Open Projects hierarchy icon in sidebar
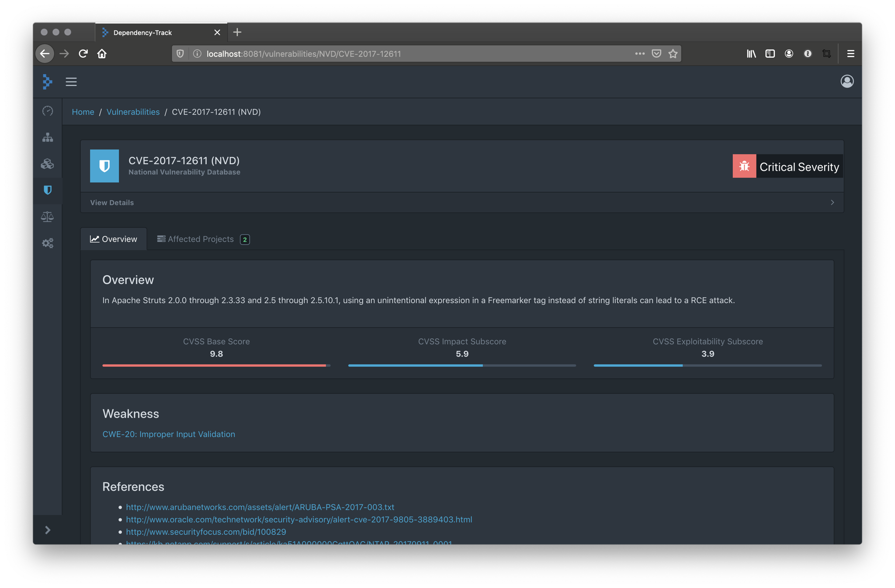895x588 pixels. click(48, 138)
